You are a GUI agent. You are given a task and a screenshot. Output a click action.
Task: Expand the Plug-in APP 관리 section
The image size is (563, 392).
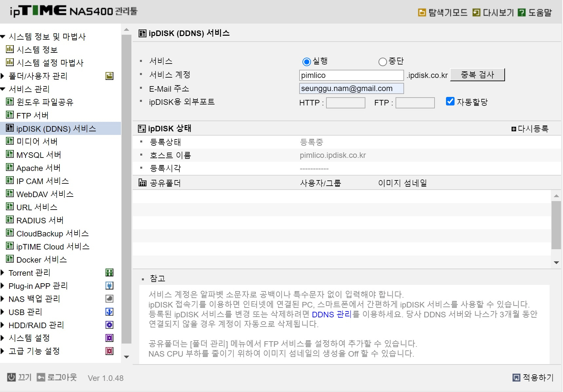click(x=3, y=286)
